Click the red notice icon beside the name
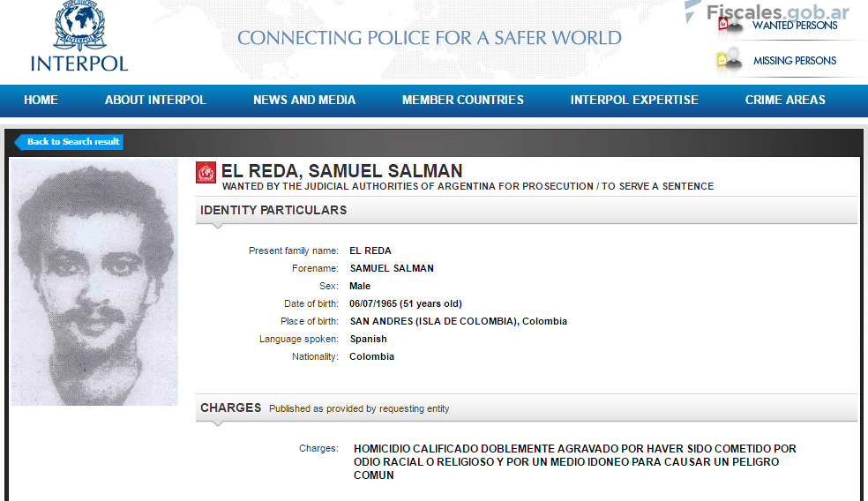Screen dimensions: 868x501 pyautogui.click(x=206, y=172)
